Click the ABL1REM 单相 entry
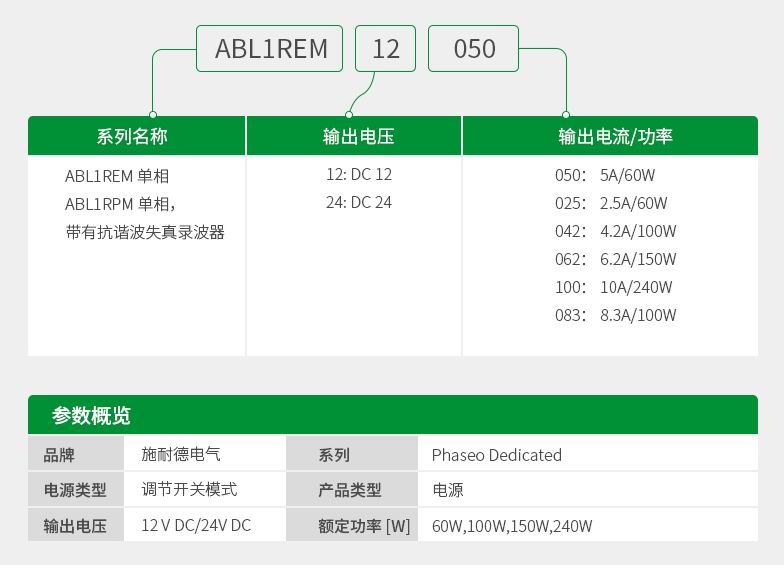The width and height of the screenshot is (784, 565). click(117, 176)
